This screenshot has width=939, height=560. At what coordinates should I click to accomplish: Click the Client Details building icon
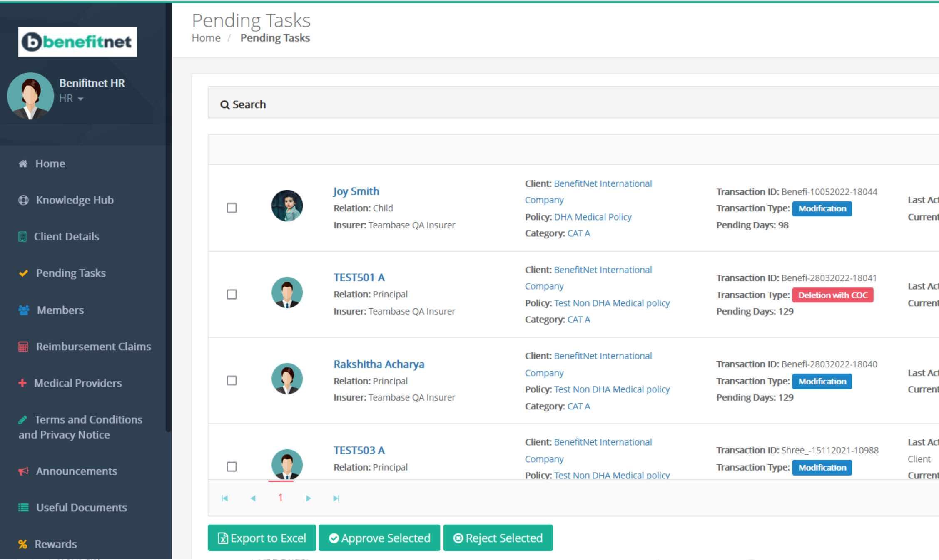(x=22, y=237)
